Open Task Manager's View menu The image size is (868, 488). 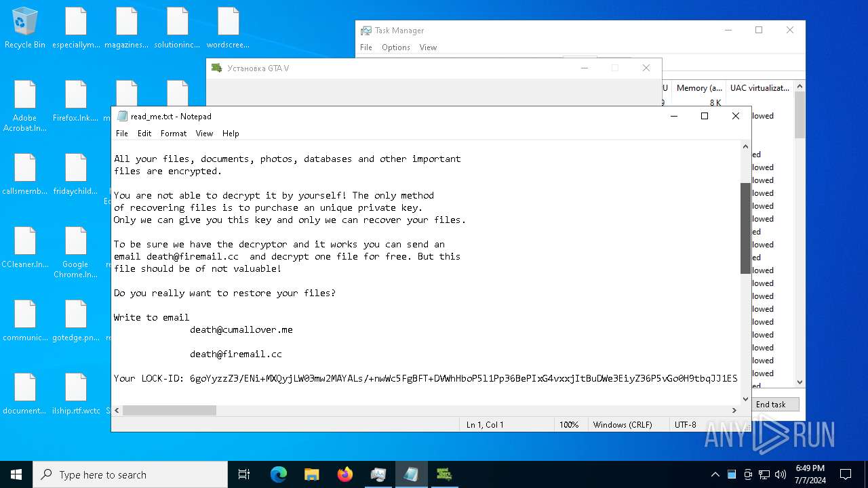point(428,47)
